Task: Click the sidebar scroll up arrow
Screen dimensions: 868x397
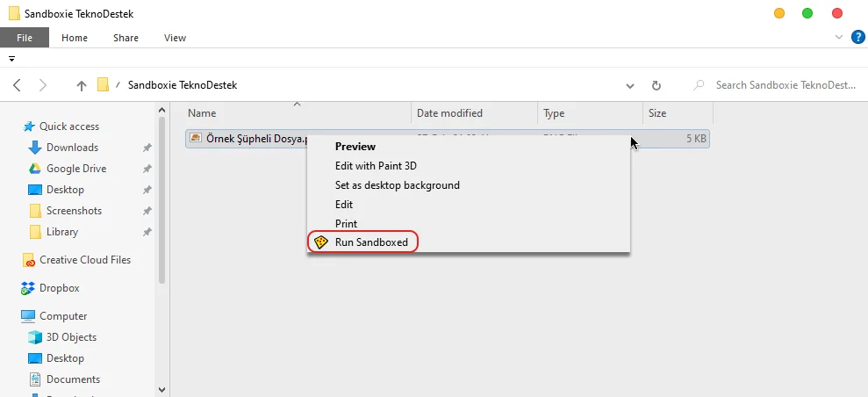Action: pyautogui.click(x=162, y=110)
